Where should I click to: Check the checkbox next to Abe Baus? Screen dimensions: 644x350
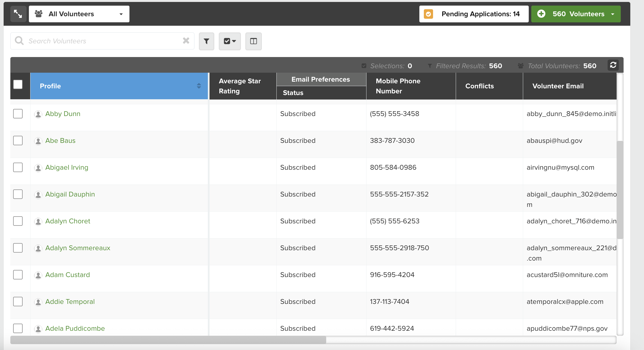point(18,141)
